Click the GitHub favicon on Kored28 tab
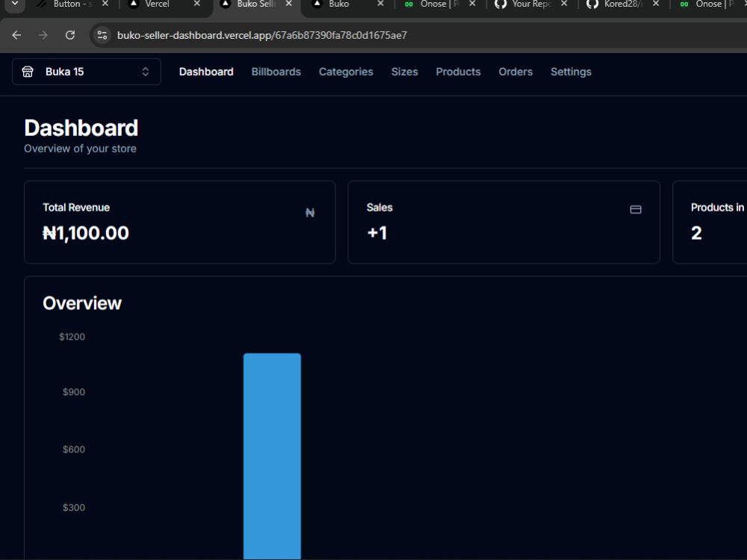 (592, 3)
